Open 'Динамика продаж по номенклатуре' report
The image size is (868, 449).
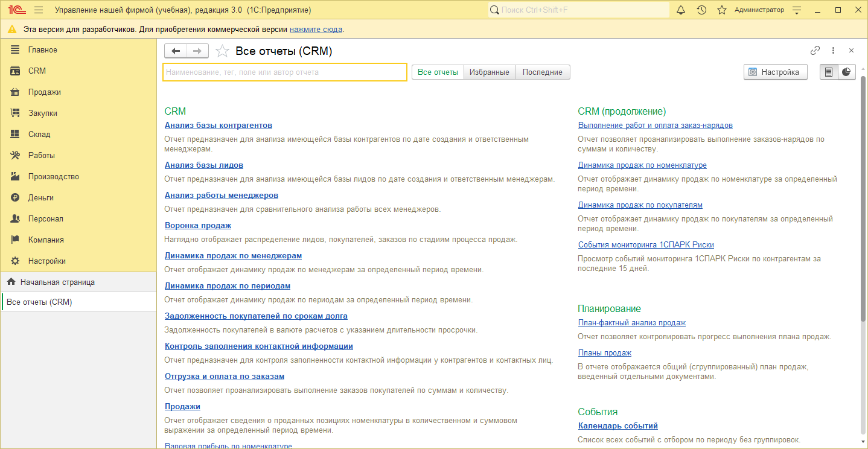[x=642, y=165]
